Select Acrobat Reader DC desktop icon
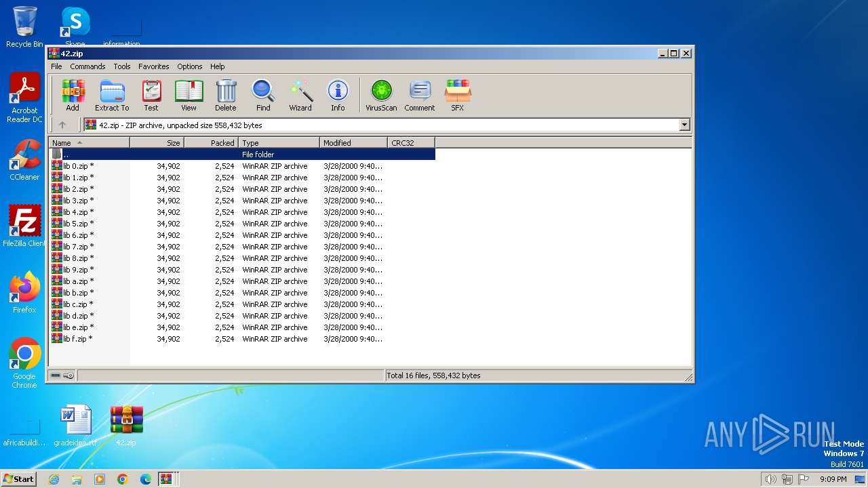The width and height of the screenshot is (868, 488). (x=24, y=98)
